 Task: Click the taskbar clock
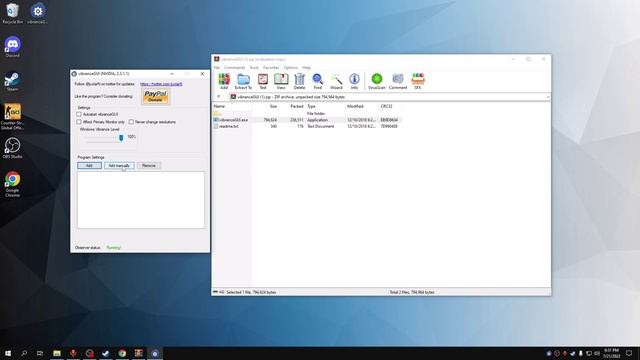(611, 353)
